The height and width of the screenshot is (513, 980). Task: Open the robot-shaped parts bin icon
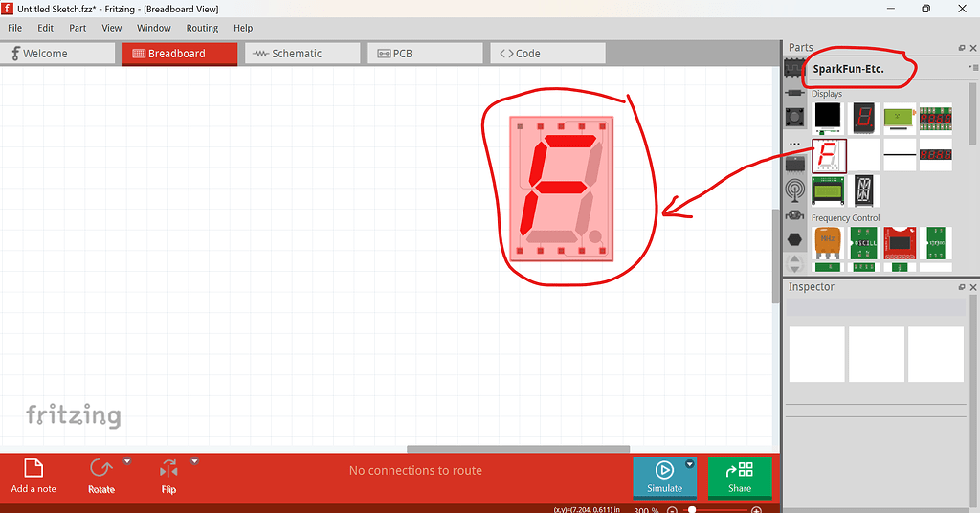click(x=794, y=215)
